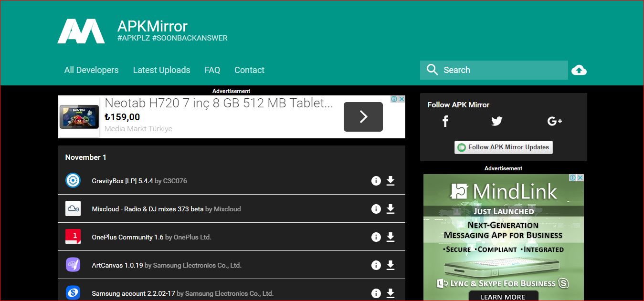Click Follow APK Mirror Updates button
The image size is (644, 301).
click(x=504, y=147)
